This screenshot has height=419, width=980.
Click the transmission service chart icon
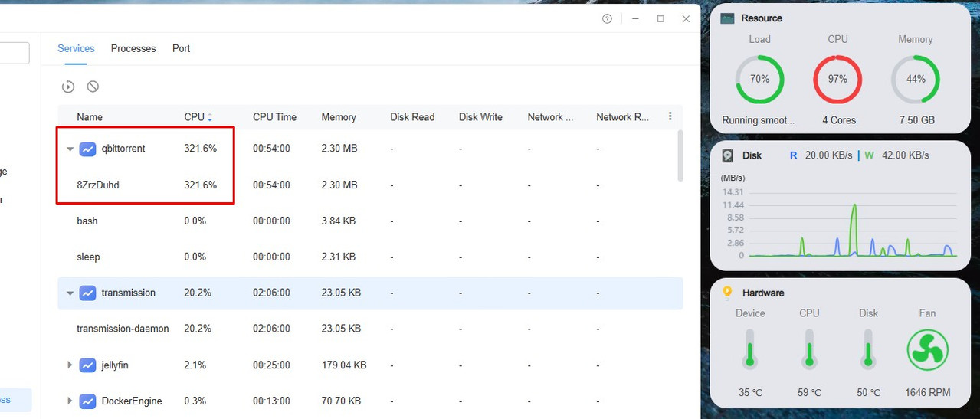87,293
